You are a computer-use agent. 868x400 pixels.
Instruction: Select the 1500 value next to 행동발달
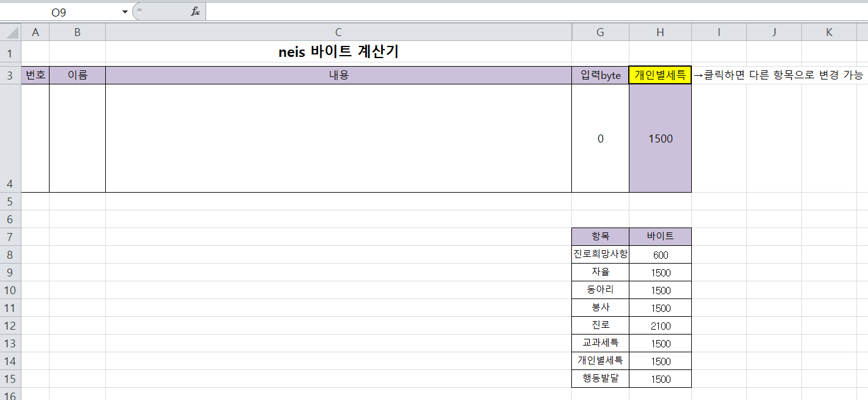click(660, 379)
